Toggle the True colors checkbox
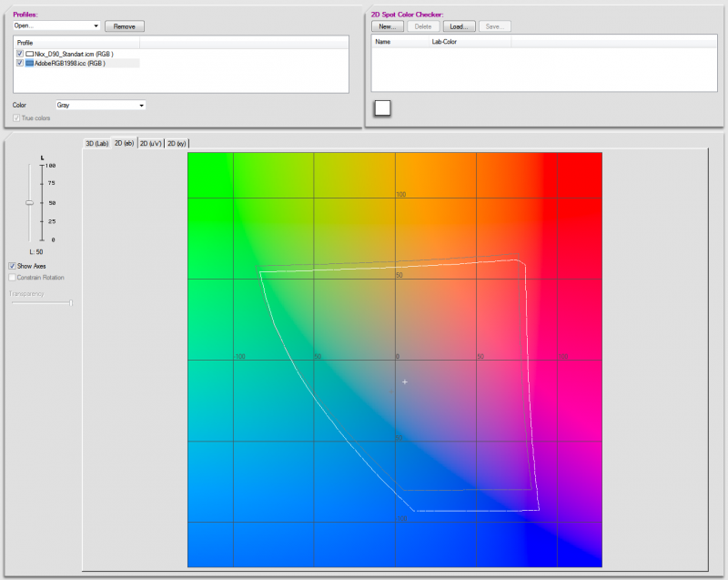The height and width of the screenshot is (580, 728). [16, 118]
